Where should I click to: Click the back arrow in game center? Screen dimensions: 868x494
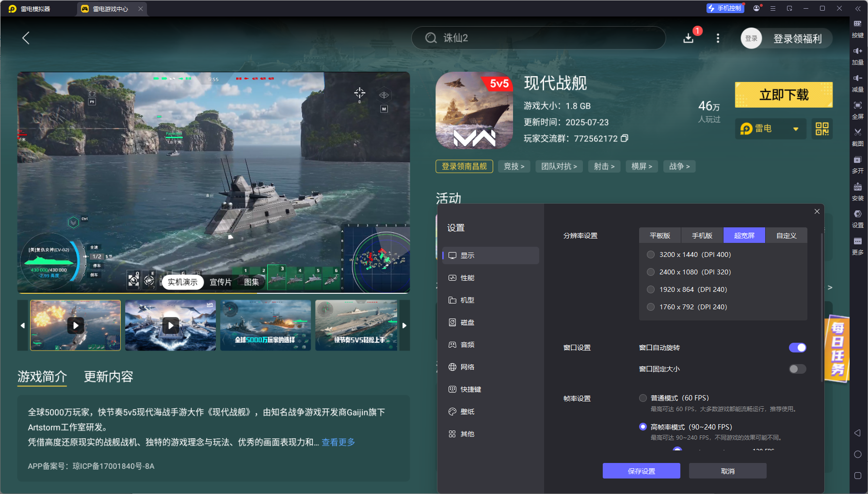pyautogui.click(x=26, y=38)
